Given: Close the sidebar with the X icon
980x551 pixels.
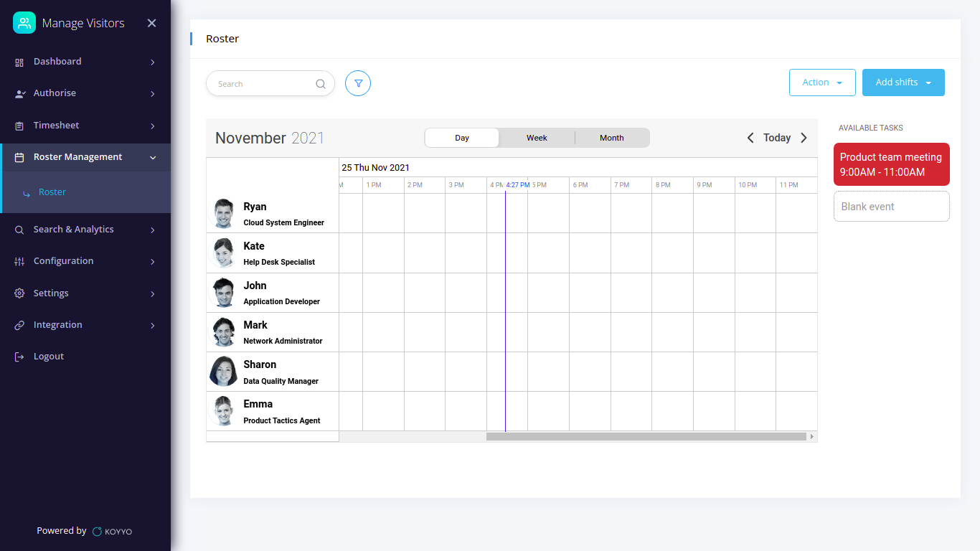Looking at the screenshot, I should 152,23.
